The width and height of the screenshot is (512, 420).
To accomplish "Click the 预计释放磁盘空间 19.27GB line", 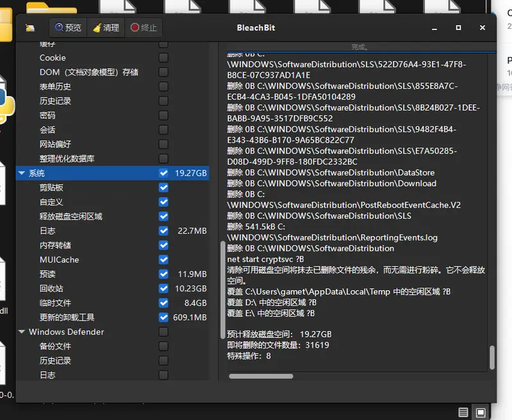I will (279, 334).
